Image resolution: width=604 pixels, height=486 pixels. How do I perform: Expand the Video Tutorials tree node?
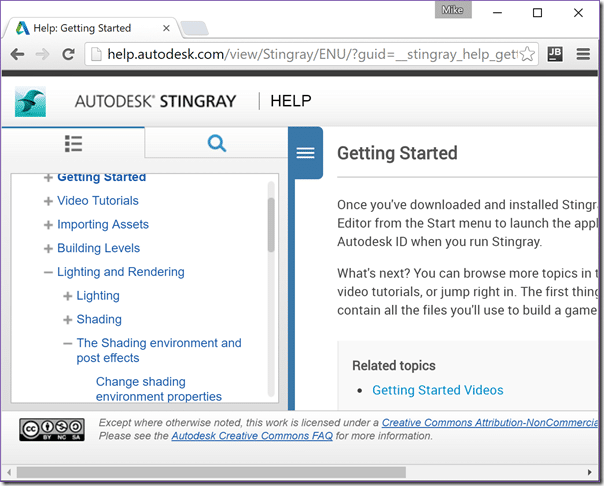[x=48, y=201]
